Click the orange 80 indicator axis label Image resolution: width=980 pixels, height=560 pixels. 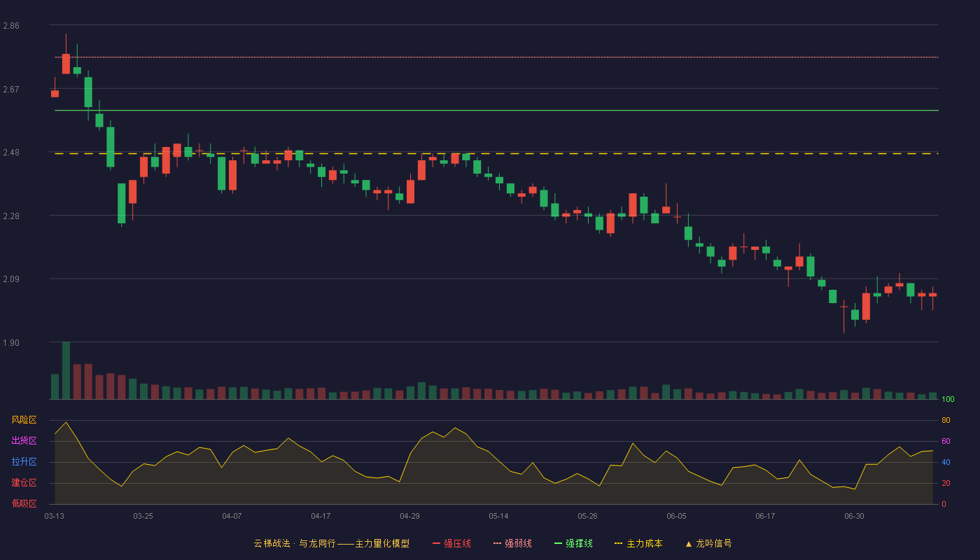click(946, 421)
